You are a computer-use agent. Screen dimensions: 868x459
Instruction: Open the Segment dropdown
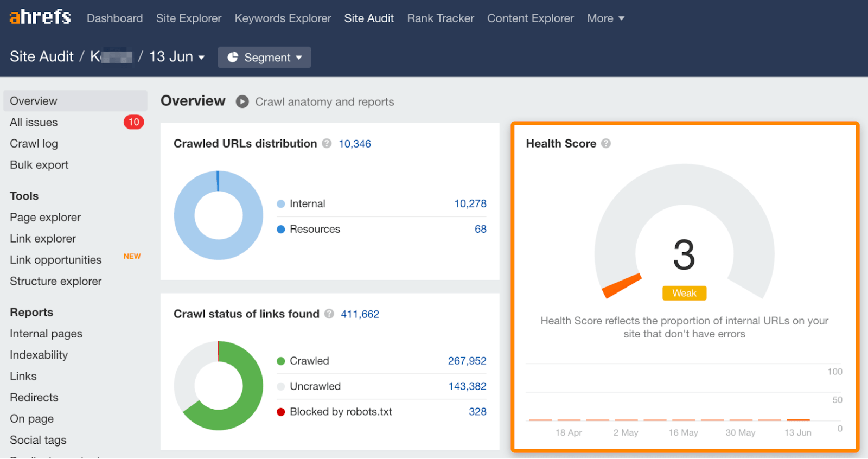264,58
